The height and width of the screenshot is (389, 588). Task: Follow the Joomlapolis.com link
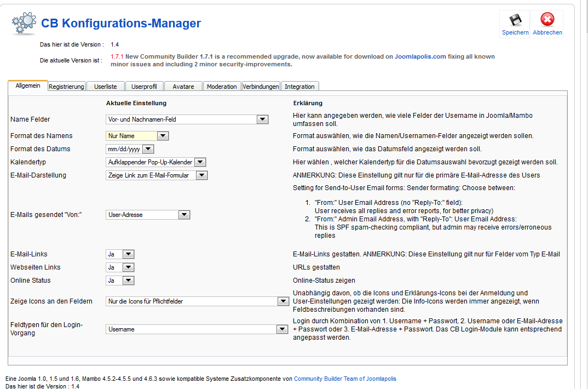point(420,56)
